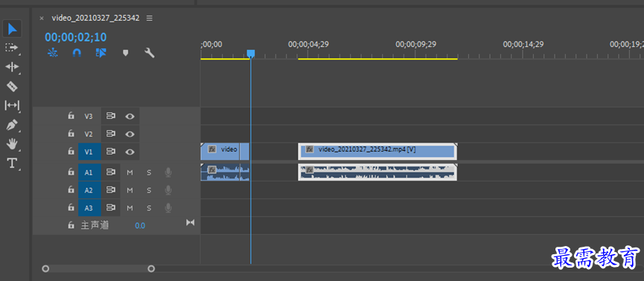This screenshot has height=281, width=644.
Task: Toggle sync lock on A2
Action: 110,190
